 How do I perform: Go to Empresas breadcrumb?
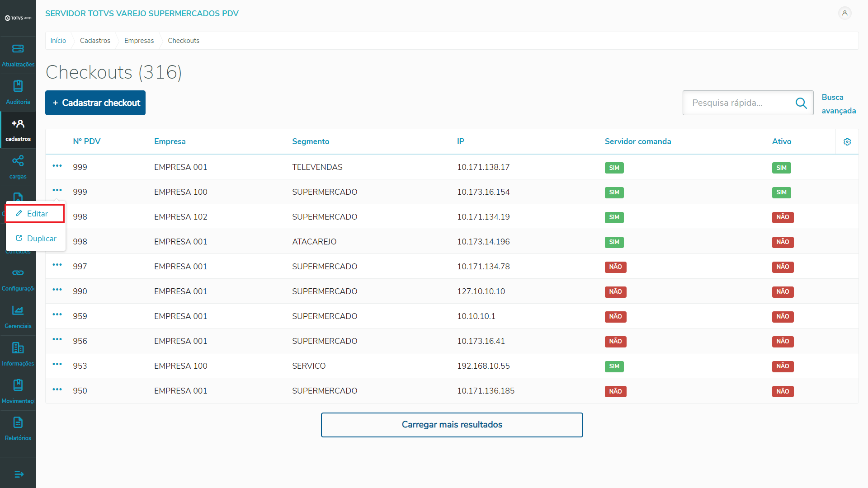[x=139, y=41]
